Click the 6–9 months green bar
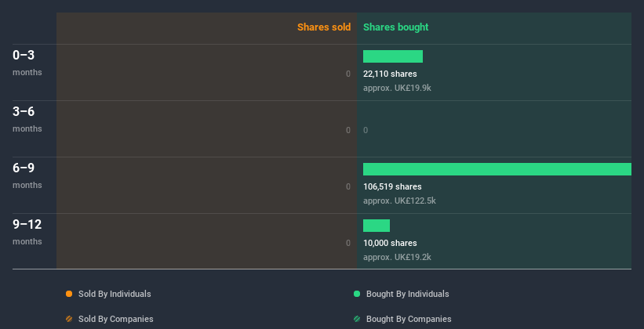This screenshot has width=644, height=329. click(497, 169)
